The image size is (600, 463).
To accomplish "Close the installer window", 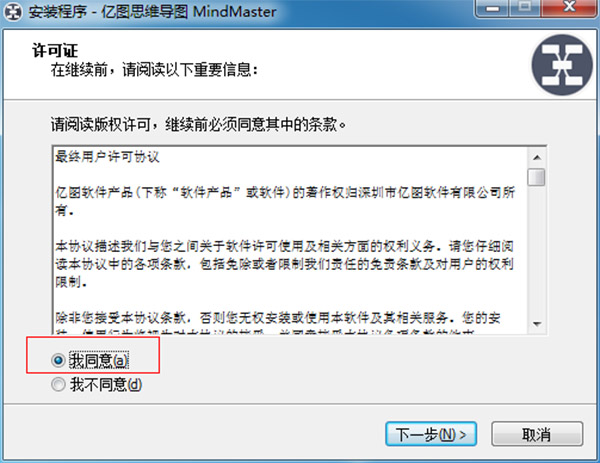I will coord(569,7).
